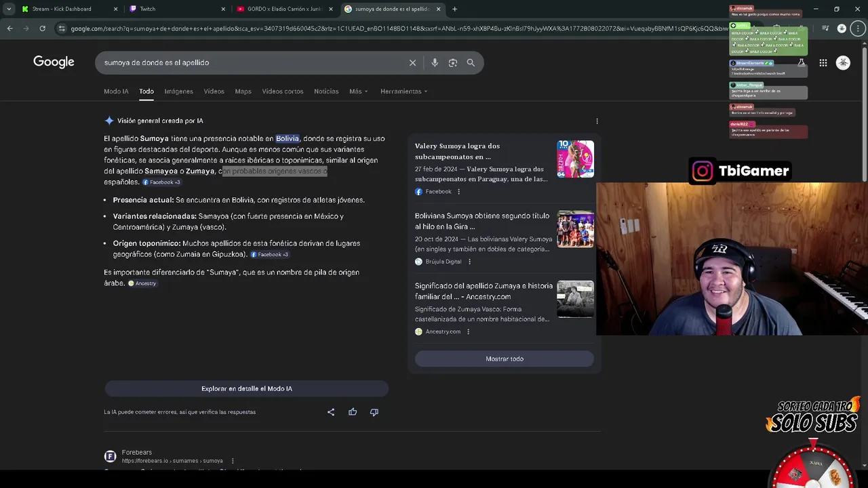Open the media controls icon in toolbar
Viewport: 868px width, 488px height.
[825, 28]
